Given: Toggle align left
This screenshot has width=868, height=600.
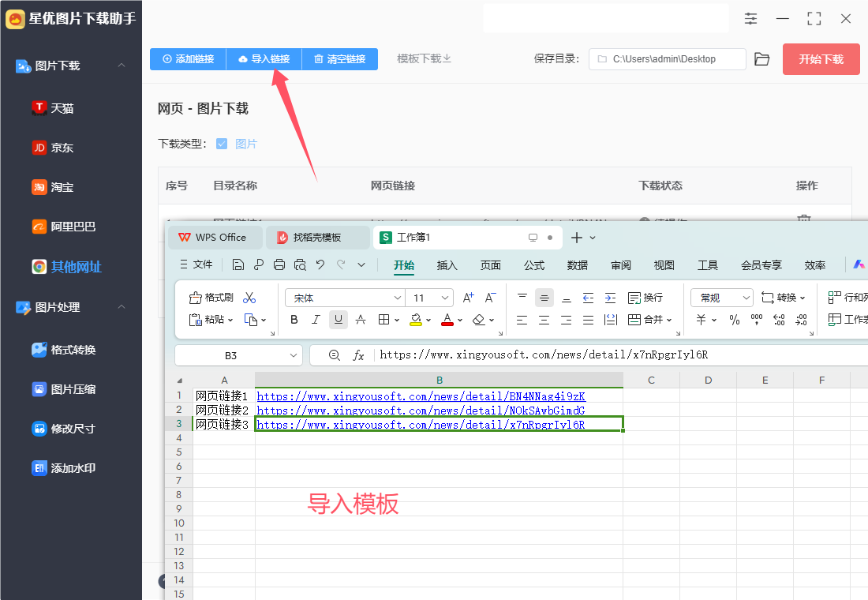Looking at the screenshot, I should pos(522,320).
